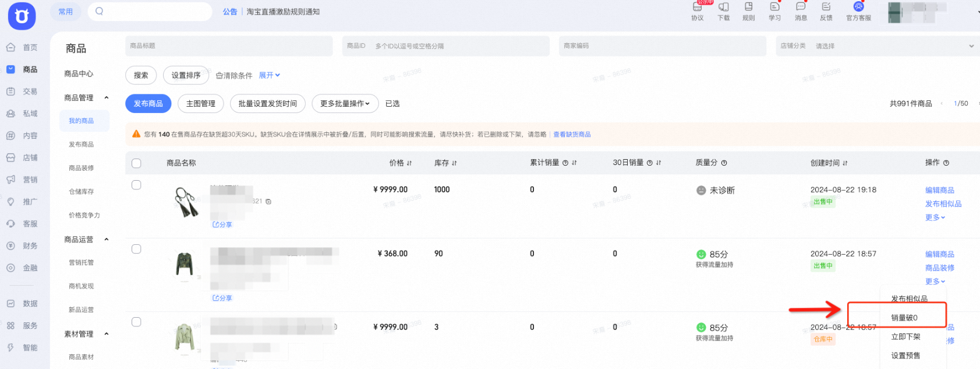Open 店铺 sidebar section
This screenshot has height=369, width=980.
click(x=22, y=158)
